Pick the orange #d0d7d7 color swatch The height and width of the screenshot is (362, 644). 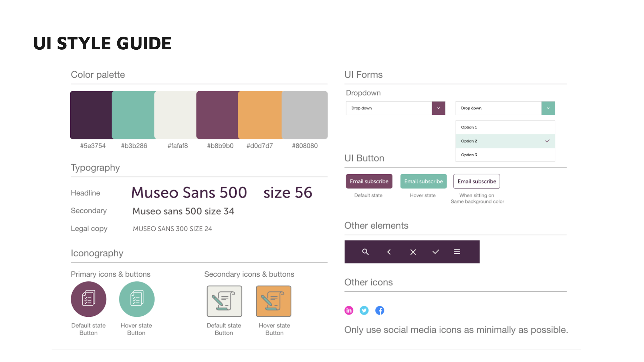coord(260,115)
